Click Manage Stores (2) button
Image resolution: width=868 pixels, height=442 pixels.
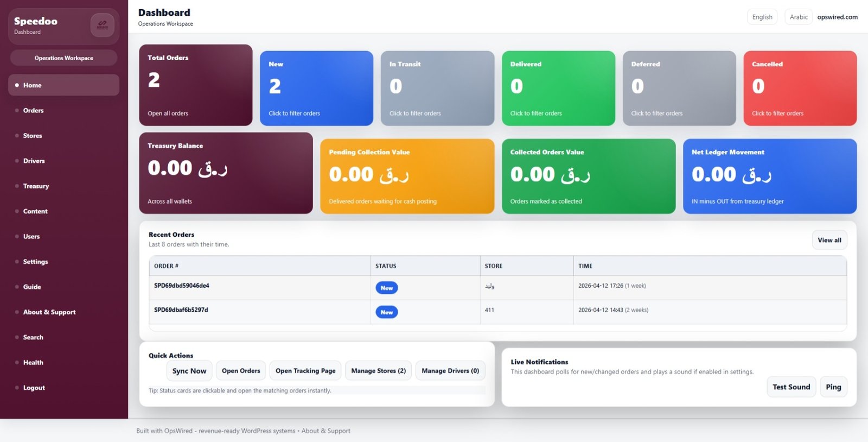tap(378, 371)
